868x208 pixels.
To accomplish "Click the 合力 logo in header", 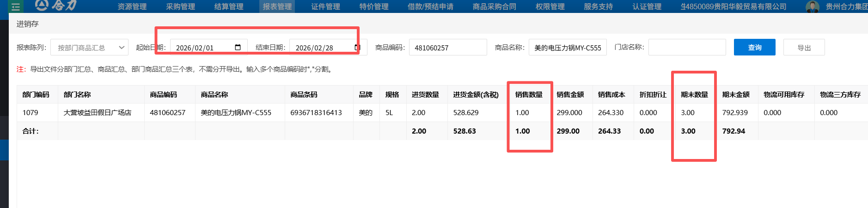I will pyautogui.click(x=56, y=6).
